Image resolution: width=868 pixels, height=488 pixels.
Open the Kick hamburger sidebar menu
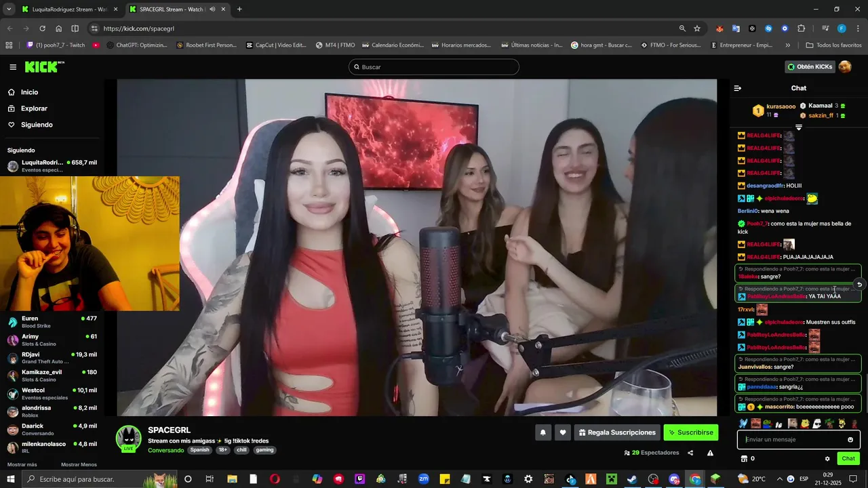coord(13,67)
